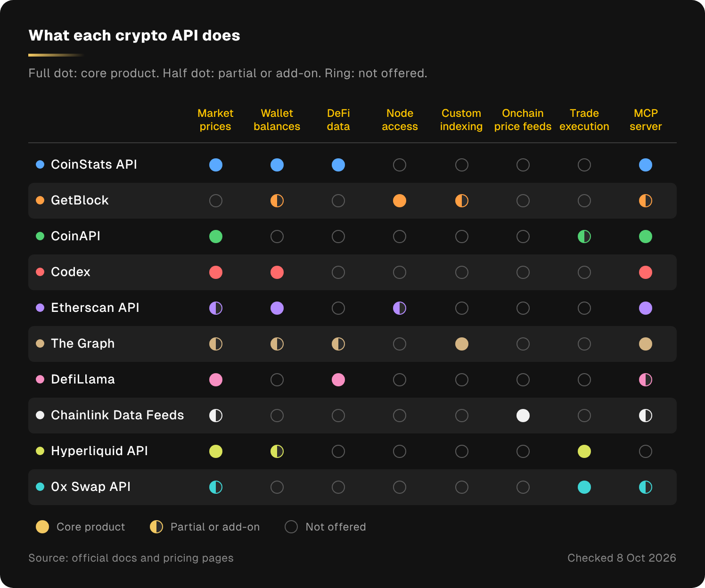Click 0x Swap API full dot under Trade execution
Screen dimensions: 705x588
(x=584, y=487)
